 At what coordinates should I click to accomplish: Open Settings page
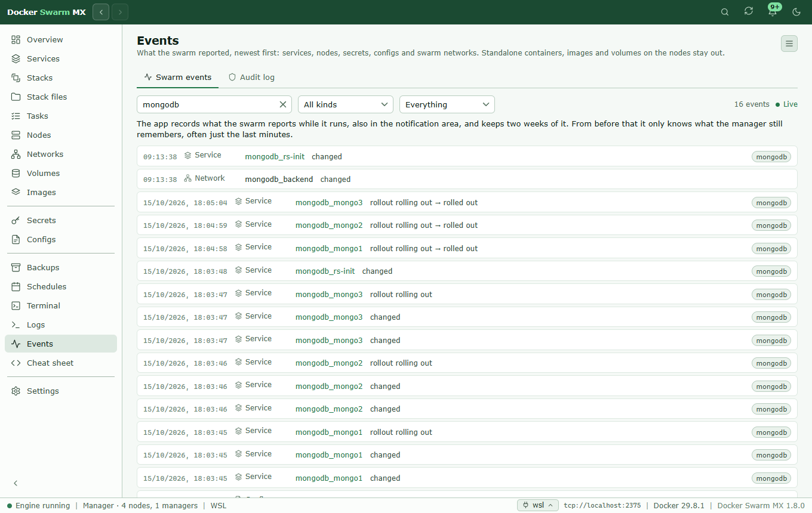coord(61,391)
